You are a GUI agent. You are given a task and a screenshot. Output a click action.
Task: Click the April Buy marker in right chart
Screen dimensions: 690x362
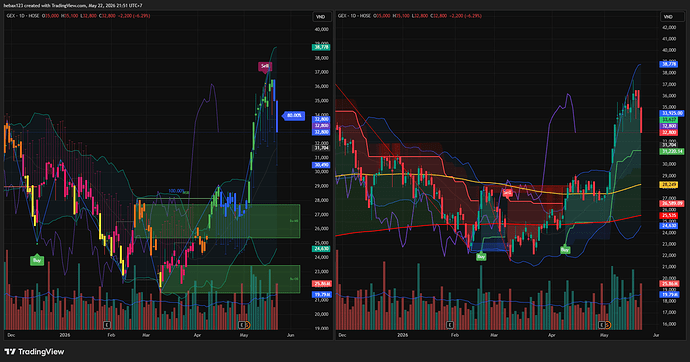(565, 250)
